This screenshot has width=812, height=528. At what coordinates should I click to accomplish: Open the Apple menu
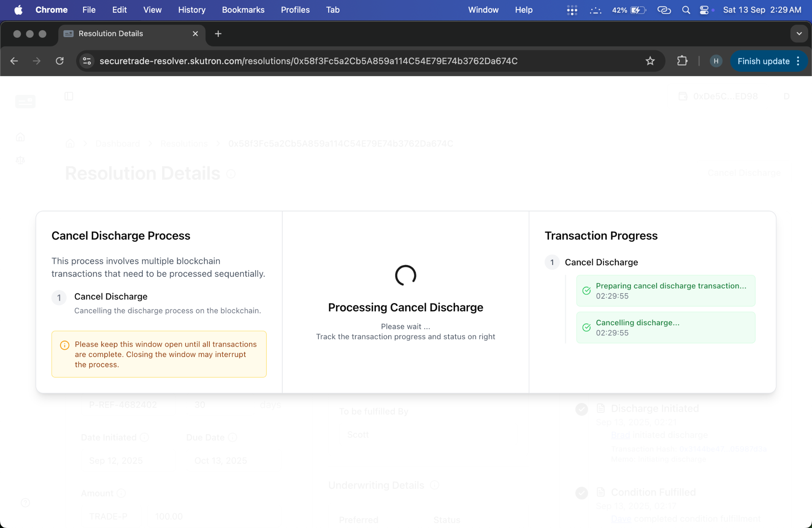pyautogui.click(x=18, y=10)
